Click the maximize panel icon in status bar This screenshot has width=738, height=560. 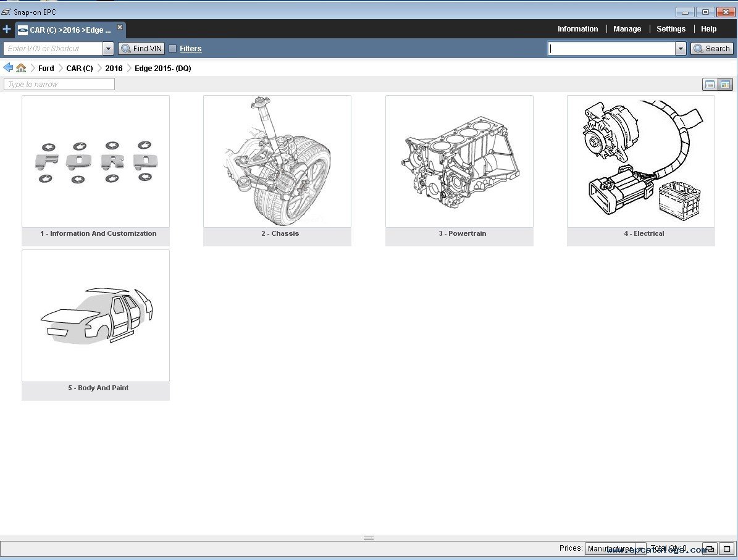726,549
